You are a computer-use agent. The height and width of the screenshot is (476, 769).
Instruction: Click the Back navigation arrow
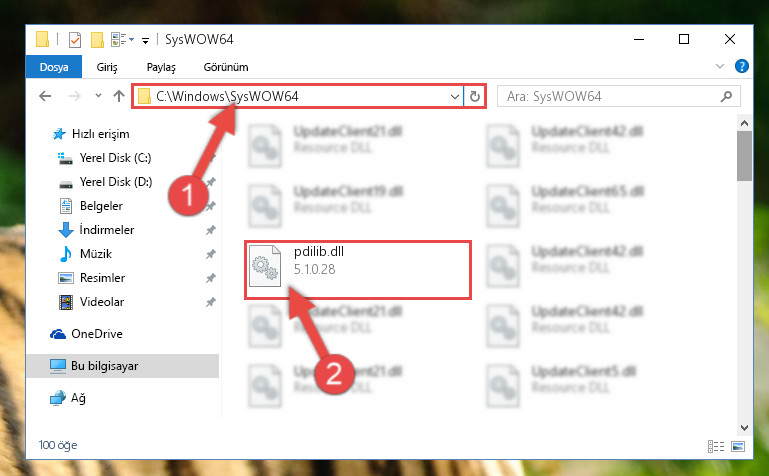click(x=45, y=96)
